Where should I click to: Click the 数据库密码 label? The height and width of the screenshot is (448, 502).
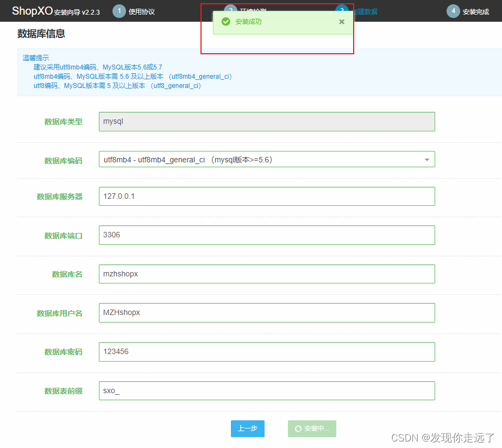tap(64, 352)
